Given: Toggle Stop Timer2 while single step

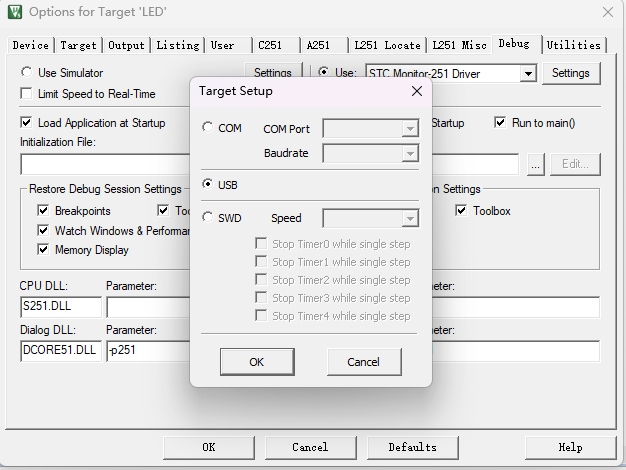Looking at the screenshot, I should [261, 280].
